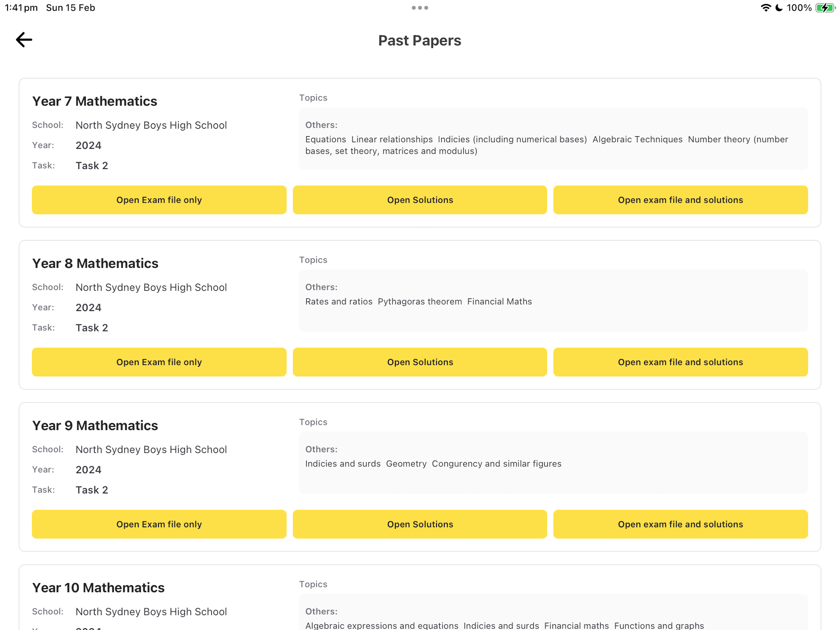Tap the year 2024 in the Year 8 card
The width and height of the screenshot is (840, 630).
coord(89,308)
